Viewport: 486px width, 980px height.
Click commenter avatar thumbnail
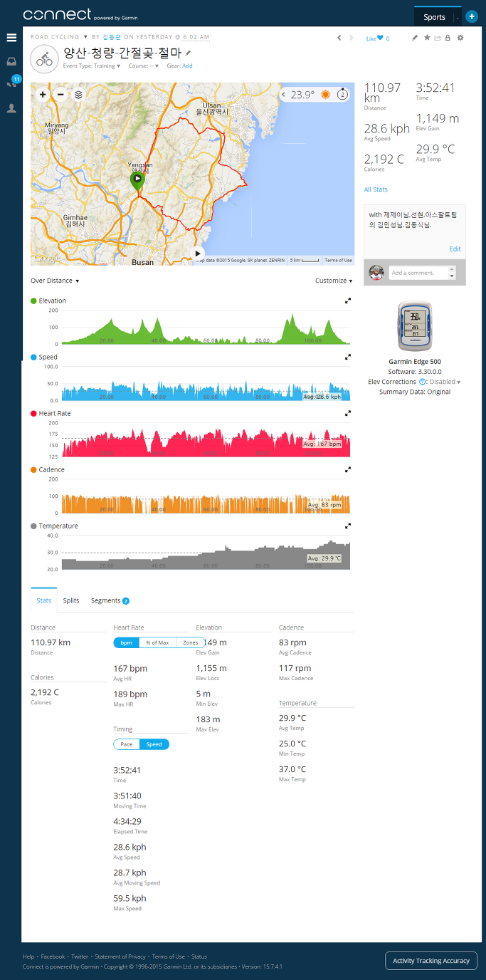tap(376, 273)
